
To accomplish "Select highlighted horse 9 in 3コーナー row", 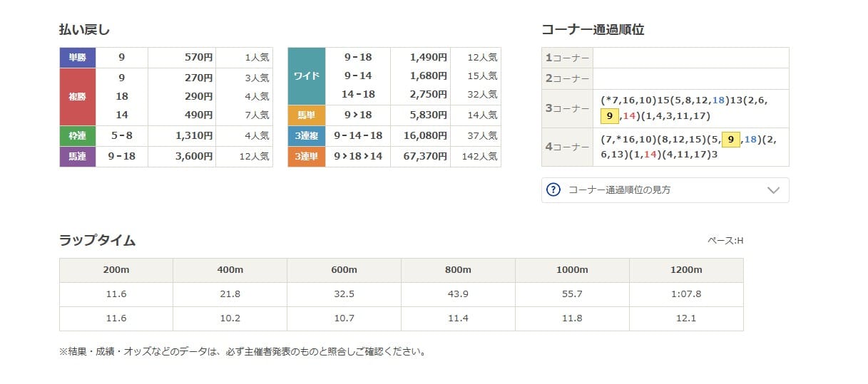I will coord(609,115).
